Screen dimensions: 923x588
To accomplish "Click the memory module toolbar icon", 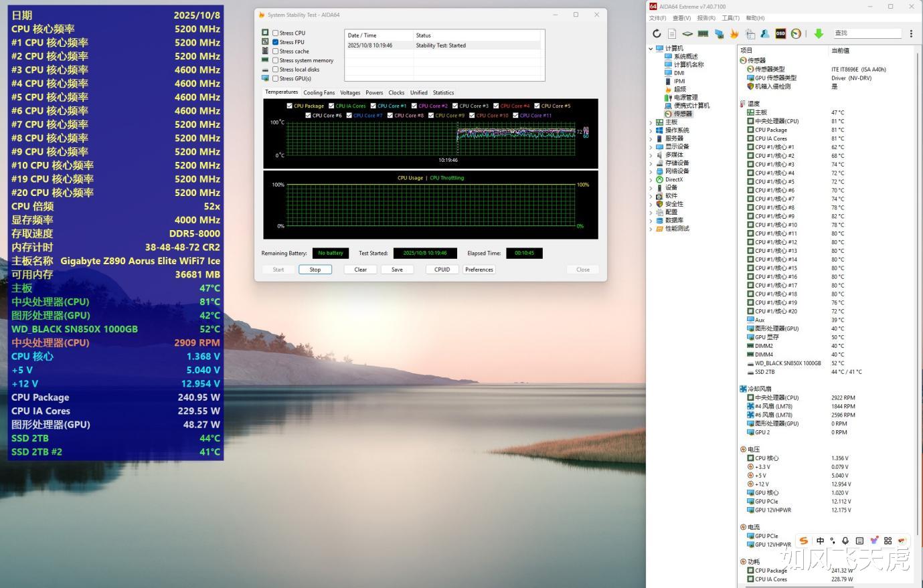I will click(x=703, y=33).
